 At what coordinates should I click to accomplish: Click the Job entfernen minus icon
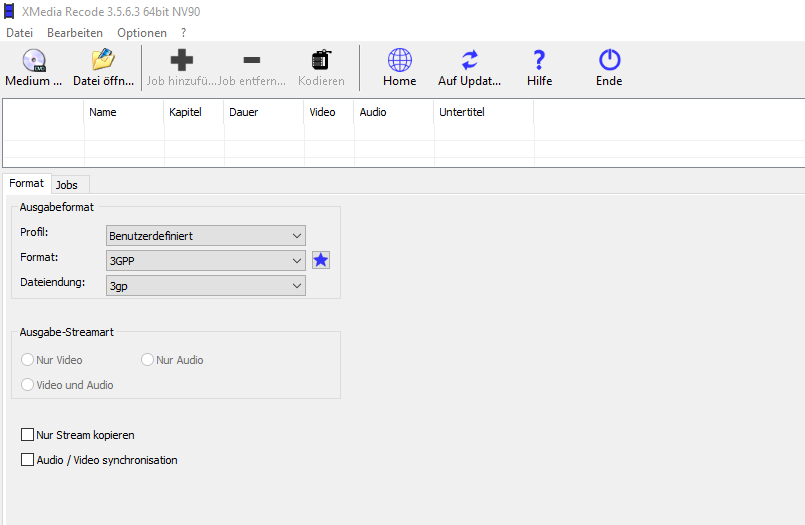coord(252,61)
